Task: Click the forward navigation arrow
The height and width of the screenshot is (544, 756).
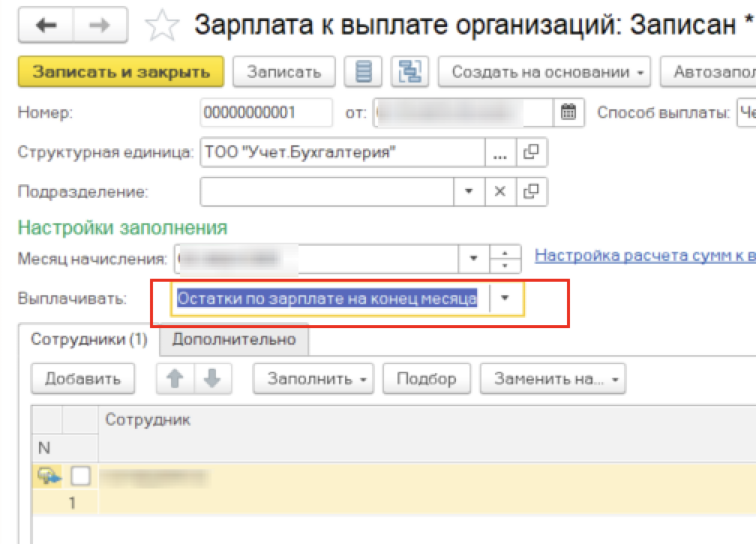Action: pos(98,26)
